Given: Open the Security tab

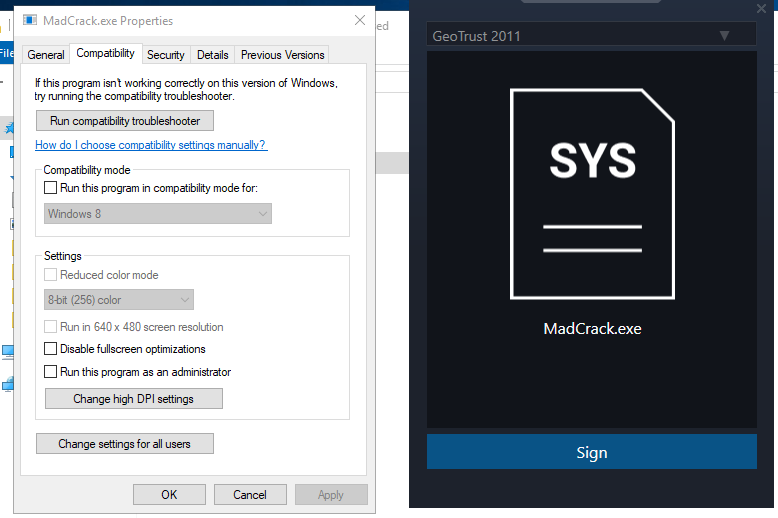Looking at the screenshot, I should pyautogui.click(x=166, y=55).
